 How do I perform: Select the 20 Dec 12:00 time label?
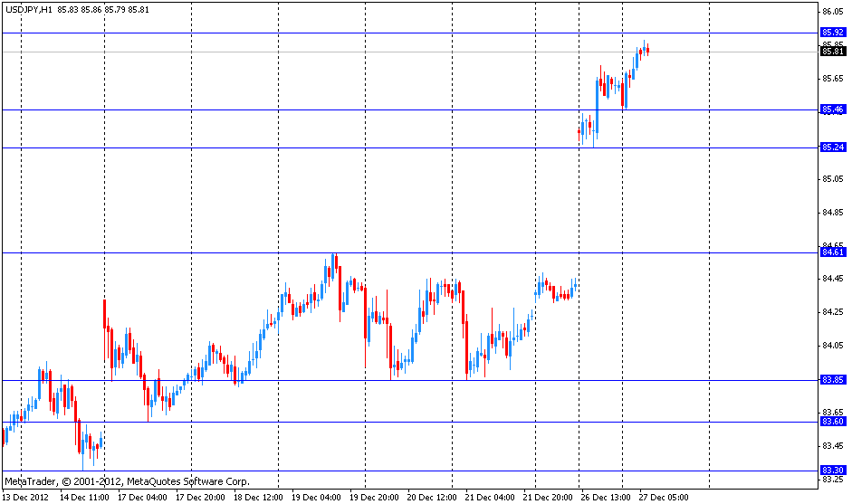tap(432, 497)
